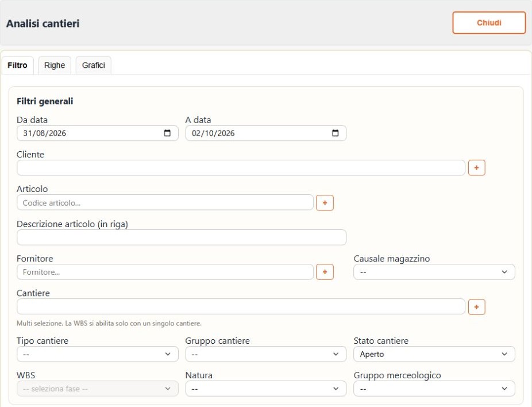Click into the Cliente input field
This screenshot has height=407, width=532.
point(241,168)
